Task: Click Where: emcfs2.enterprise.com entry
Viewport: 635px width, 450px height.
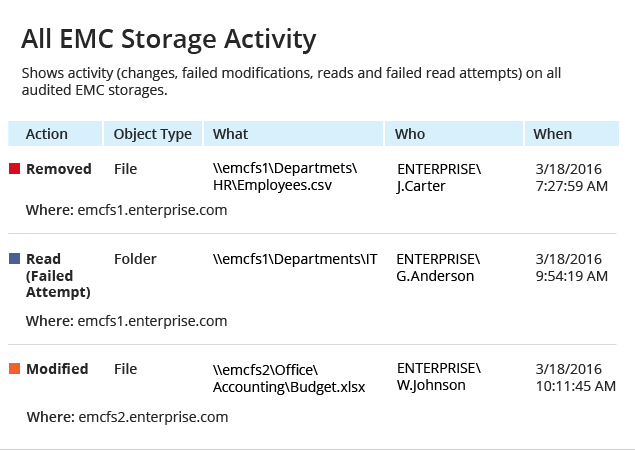Action: point(127,417)
